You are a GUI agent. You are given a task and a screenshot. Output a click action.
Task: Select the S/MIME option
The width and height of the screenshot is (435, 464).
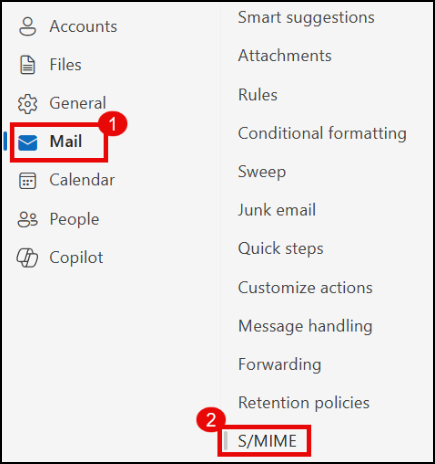[x=267, y=441]
